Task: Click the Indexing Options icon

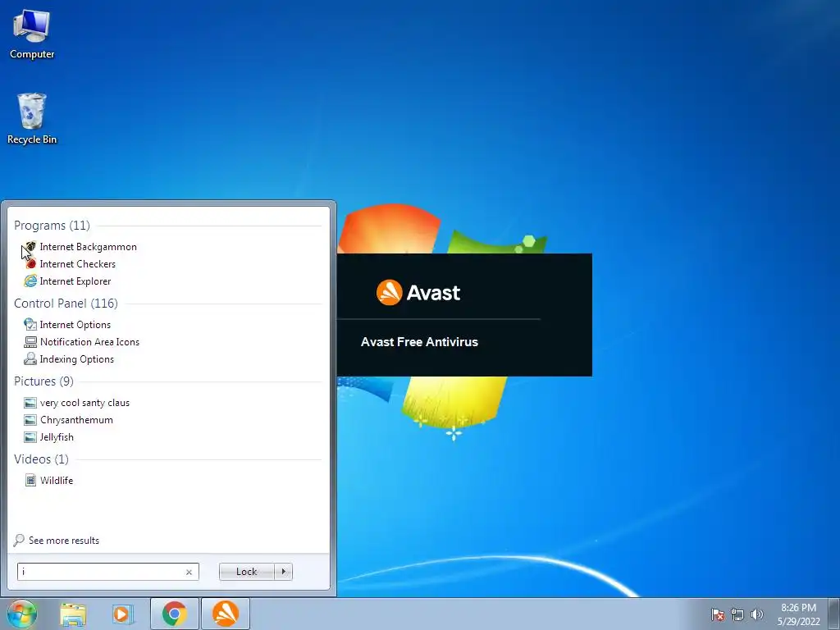Action: 30,359
